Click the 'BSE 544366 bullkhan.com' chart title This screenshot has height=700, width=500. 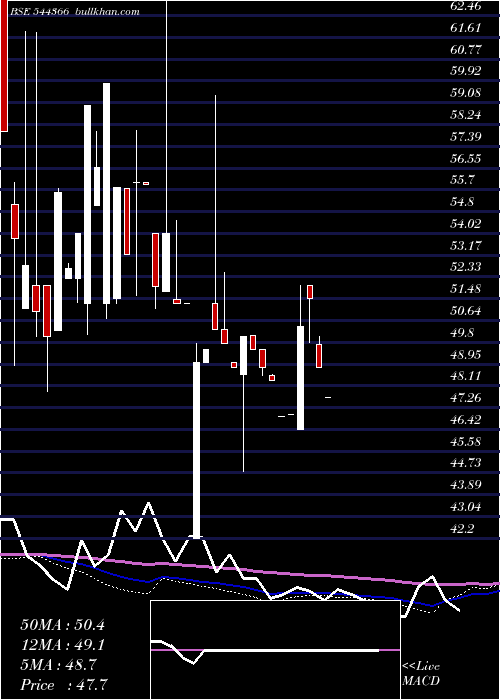pos(75,12)
